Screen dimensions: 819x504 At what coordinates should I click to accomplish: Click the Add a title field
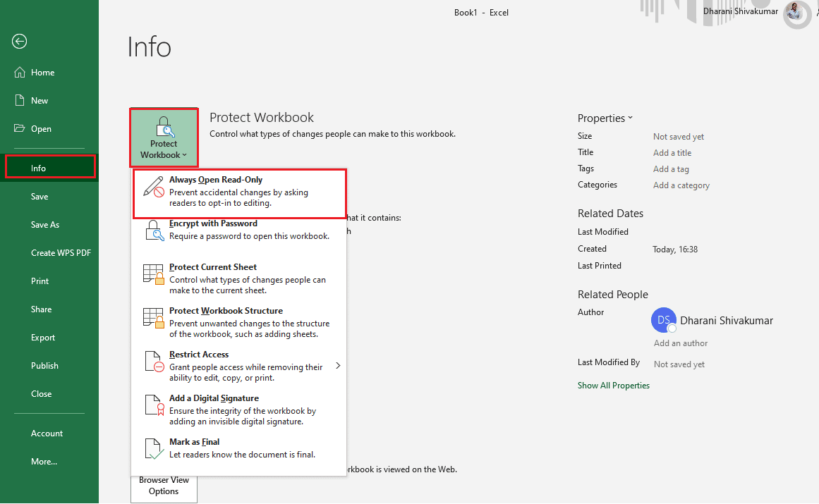672,153
